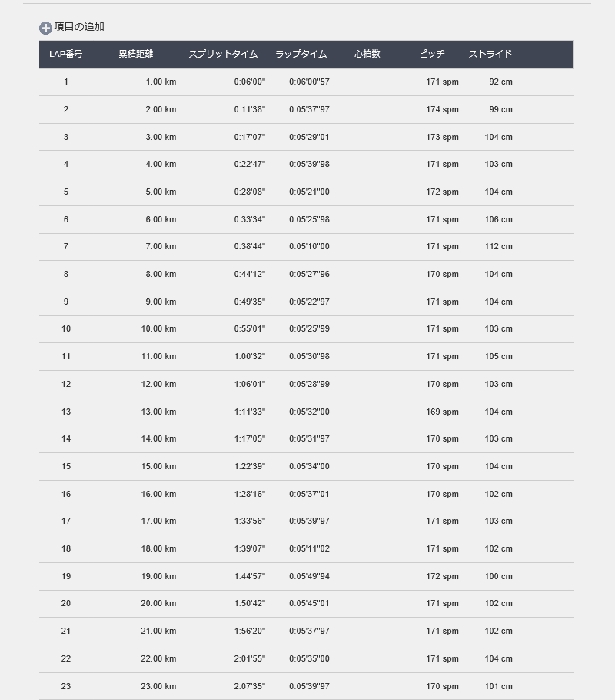Select split time 2:01'55" in lap 22
The height and width of the screenshot is (700, 615).
pyautogui.click(x=250, y=658)
